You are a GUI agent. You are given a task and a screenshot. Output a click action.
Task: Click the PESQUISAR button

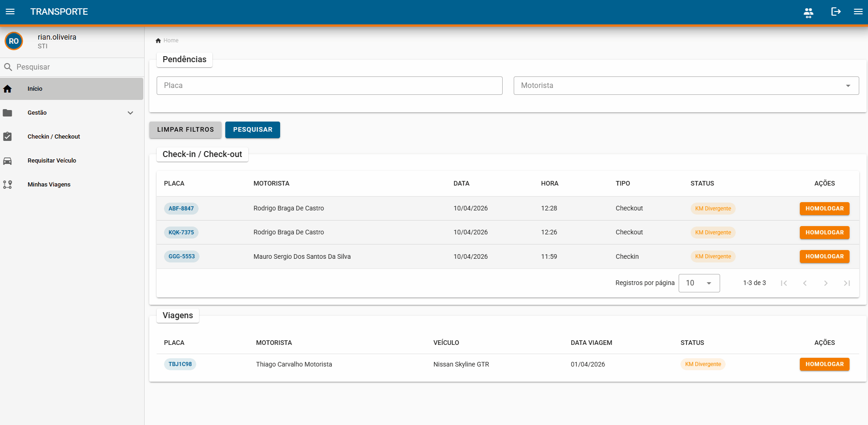[x=252, y=130]
